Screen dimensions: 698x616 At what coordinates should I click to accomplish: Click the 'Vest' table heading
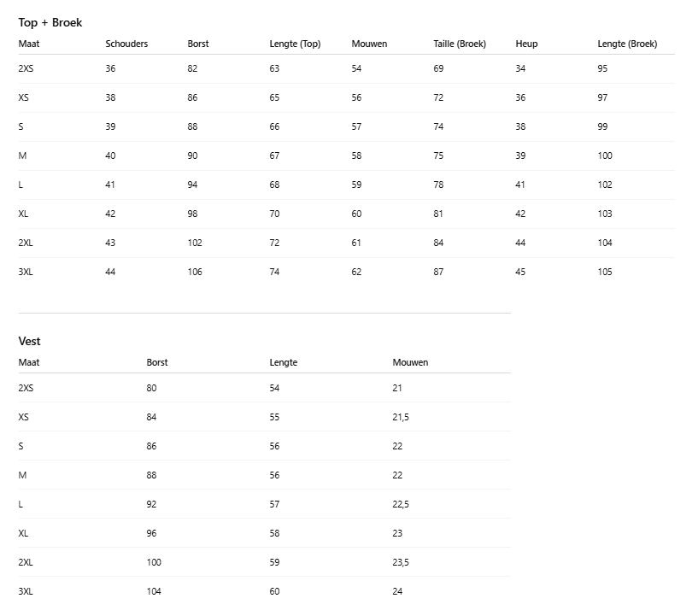pos(29,342)
